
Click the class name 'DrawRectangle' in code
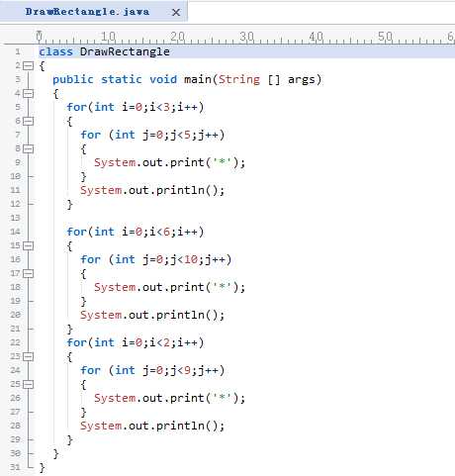coord(125,51)
